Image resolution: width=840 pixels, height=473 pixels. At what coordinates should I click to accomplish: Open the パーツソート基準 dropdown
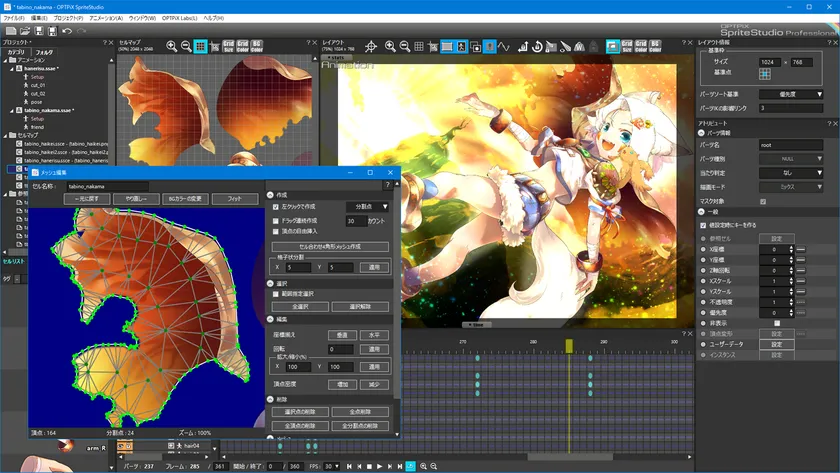[x=790, y=93]
